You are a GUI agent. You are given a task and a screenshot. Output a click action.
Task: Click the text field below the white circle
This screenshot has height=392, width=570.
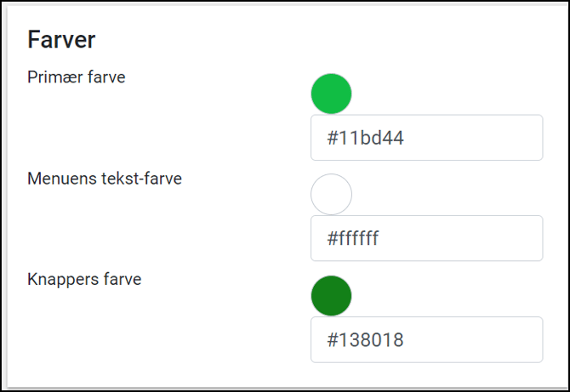(426, 238)
